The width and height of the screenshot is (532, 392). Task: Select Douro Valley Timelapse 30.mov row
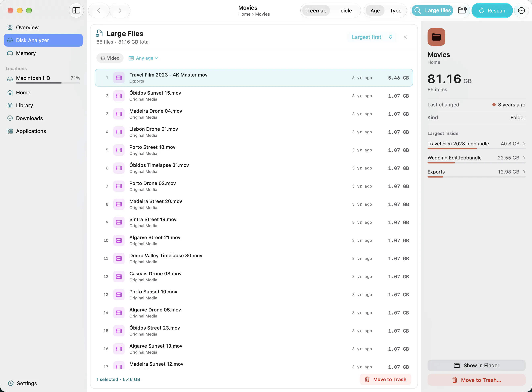point(254,259)
